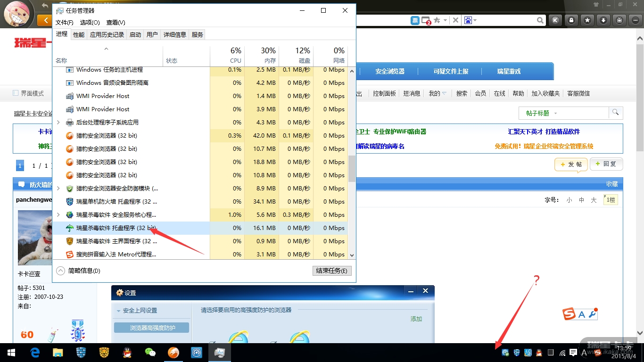Click the stop loading X icon

click(x=455, y=20)
